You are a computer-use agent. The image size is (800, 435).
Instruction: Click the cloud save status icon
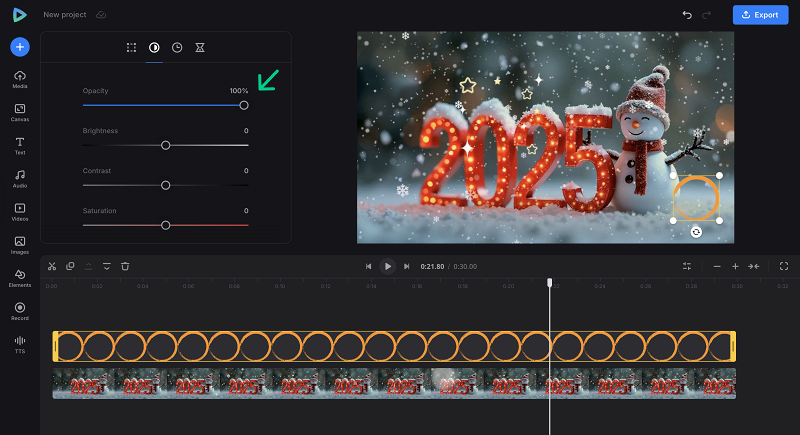[x=101, y=15]
